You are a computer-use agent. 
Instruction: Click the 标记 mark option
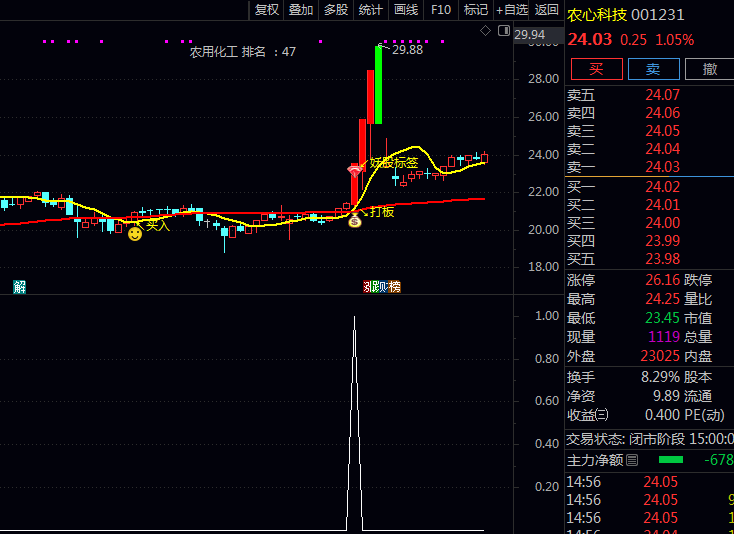click(476, 10)
